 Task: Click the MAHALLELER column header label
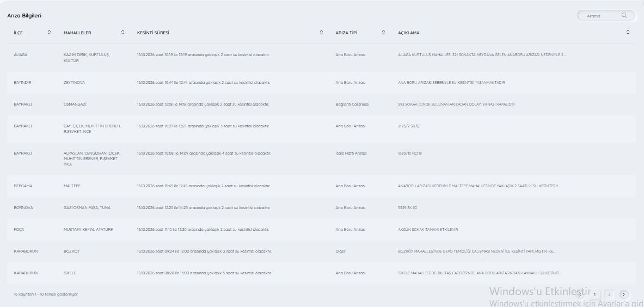point(77,33)
